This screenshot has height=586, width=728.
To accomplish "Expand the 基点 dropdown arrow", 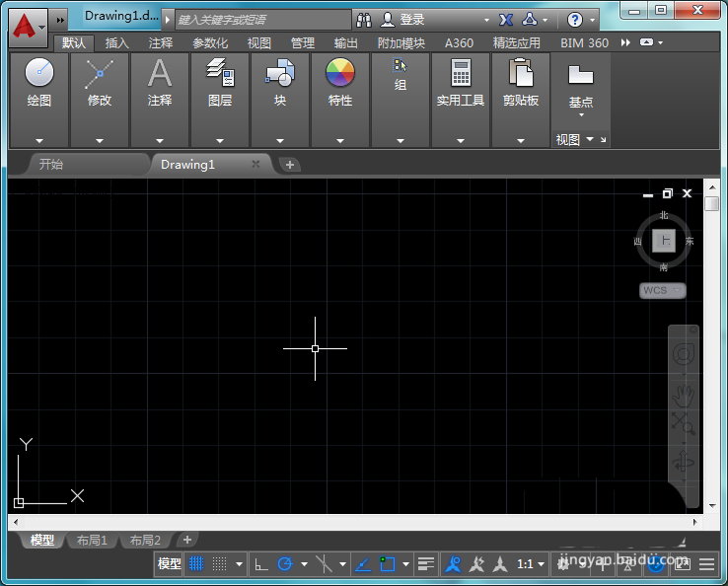I will [581, 114].
